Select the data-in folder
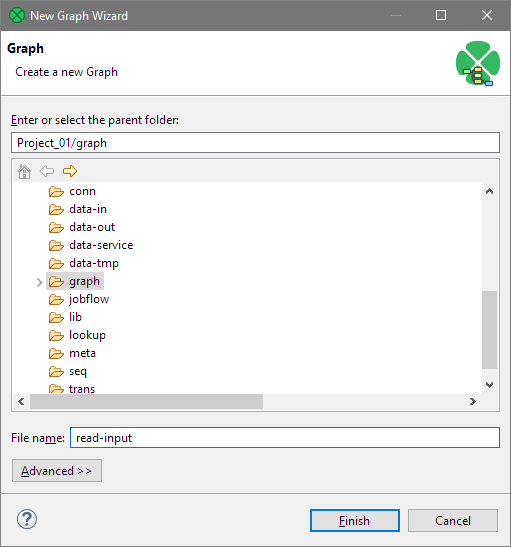511x547 pixels. (x=88, y=209)
